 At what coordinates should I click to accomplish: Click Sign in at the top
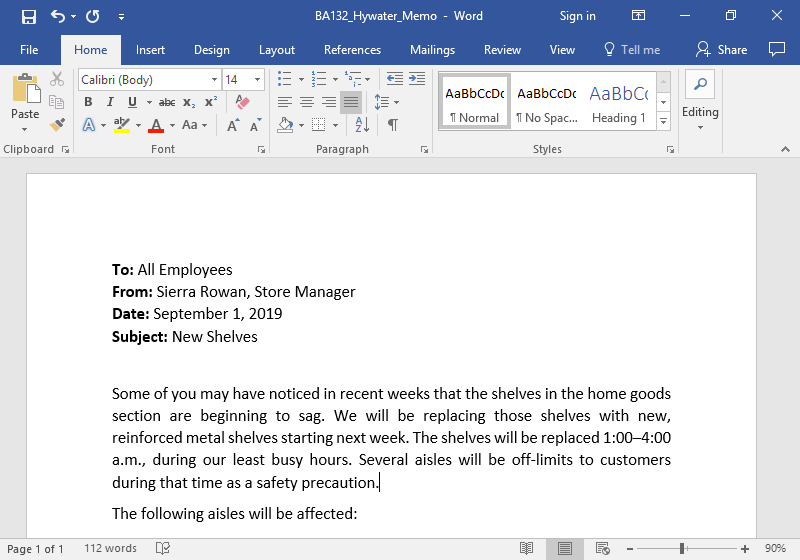click(577, 16)
